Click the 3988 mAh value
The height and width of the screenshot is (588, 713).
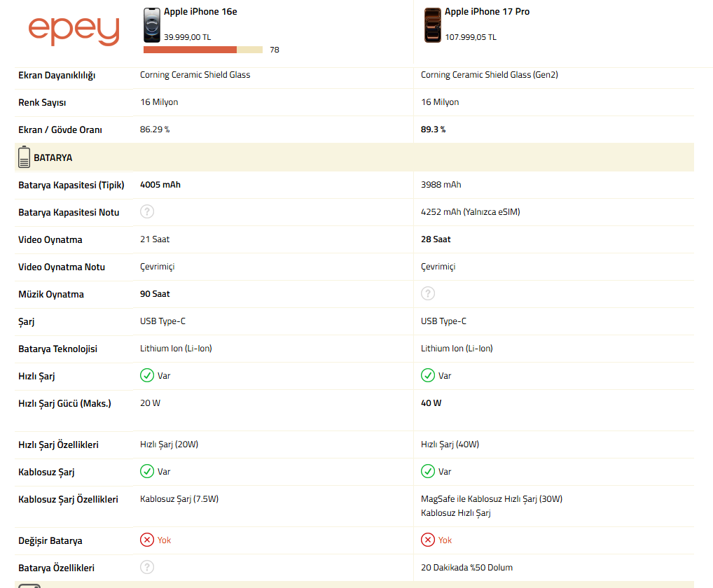tap(441, 185)
